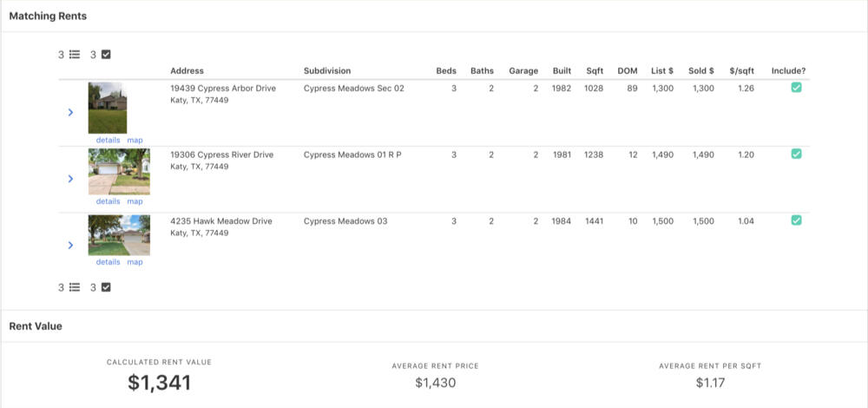Uncheck Include for 19439 Cypress Arbor Drive

pyautogui.click(x=796, y=88)
